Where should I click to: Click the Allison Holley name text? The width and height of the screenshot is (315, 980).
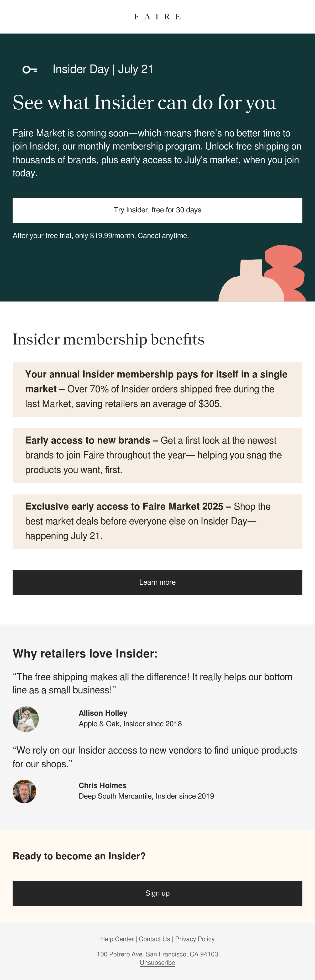point(103,713)
